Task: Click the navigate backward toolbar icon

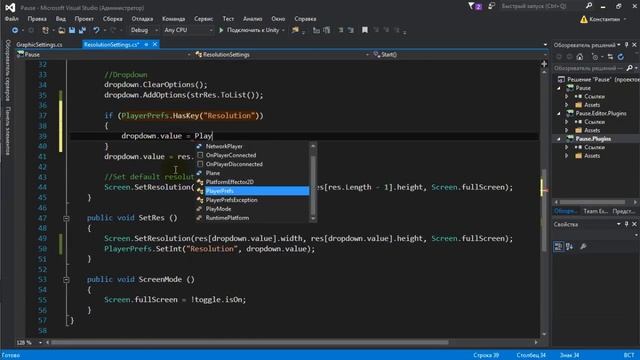Action: 15,30
